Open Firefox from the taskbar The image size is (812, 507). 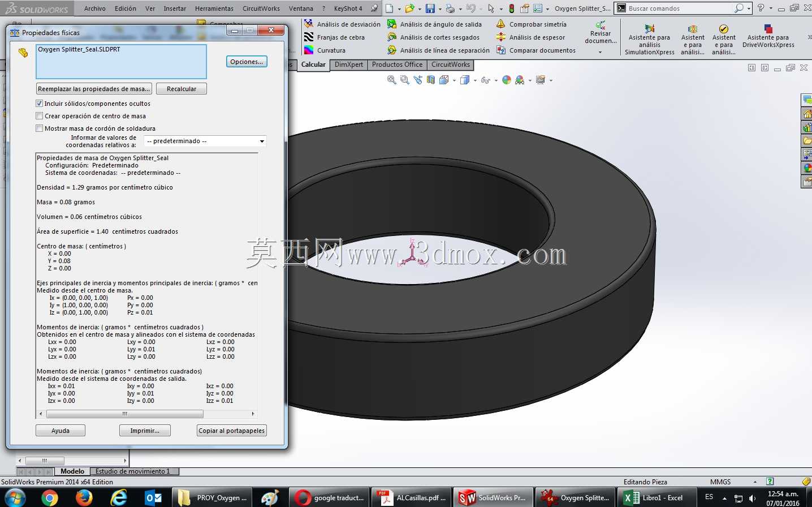[x=84, y=498]
